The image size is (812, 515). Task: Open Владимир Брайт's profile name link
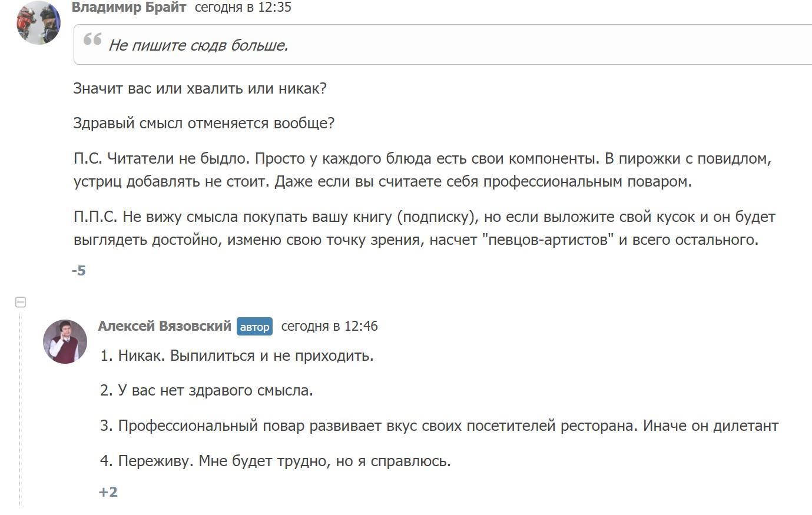pos(129,8)
